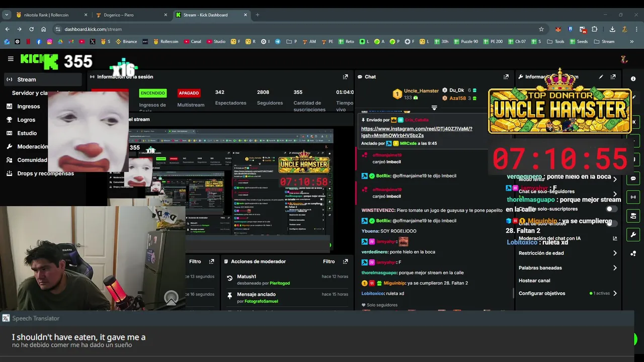Toggle Chat de solo-emotes switch
The height and width of the screenshot is (362, 644).
pyautogui.click(x=611, y=224)
